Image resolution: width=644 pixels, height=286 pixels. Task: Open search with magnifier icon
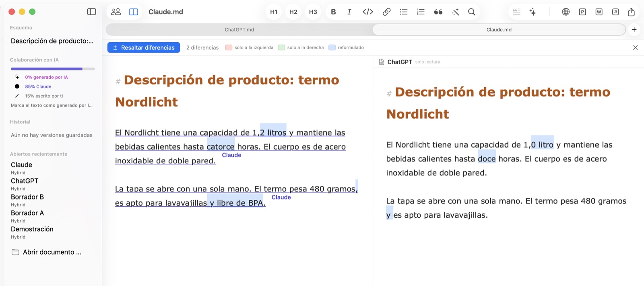click(x=472, y=12)
